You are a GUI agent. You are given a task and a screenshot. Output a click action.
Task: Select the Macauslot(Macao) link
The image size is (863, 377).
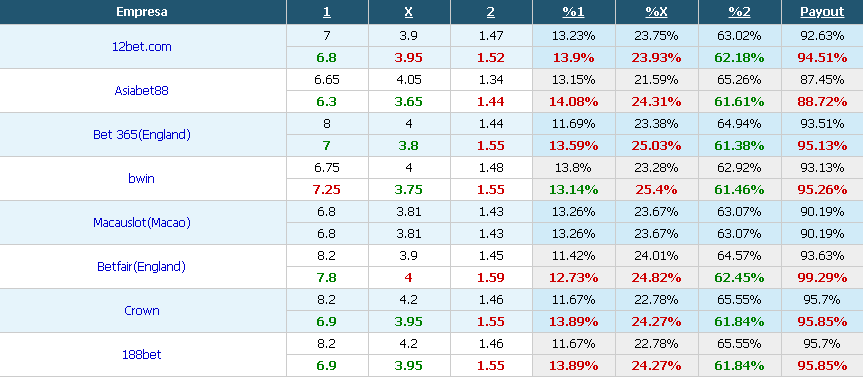click(x=142, y=223)
